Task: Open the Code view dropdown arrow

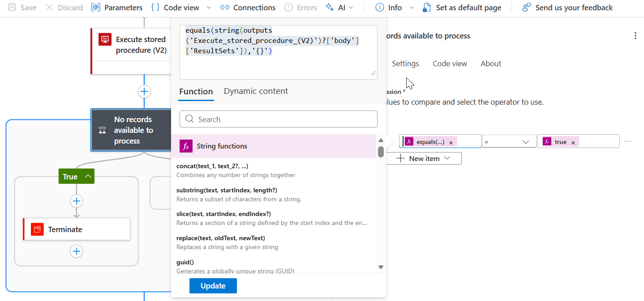Action: [x=209, y=8]
